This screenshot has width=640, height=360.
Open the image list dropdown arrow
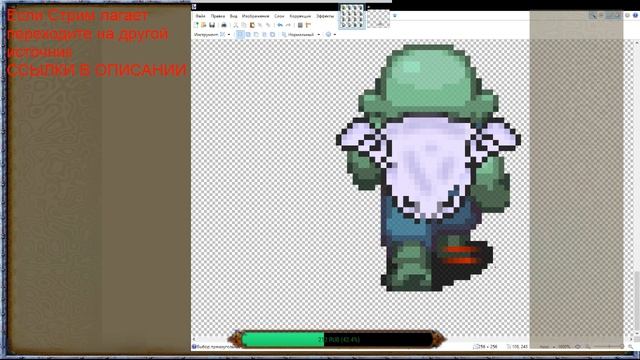click(395, 16)
